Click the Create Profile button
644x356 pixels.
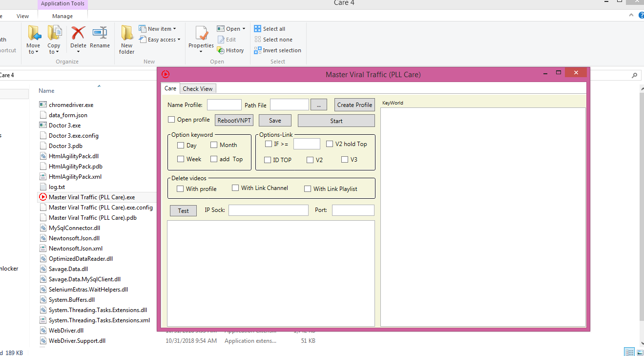pyautogui.click(x=354, y=105)
